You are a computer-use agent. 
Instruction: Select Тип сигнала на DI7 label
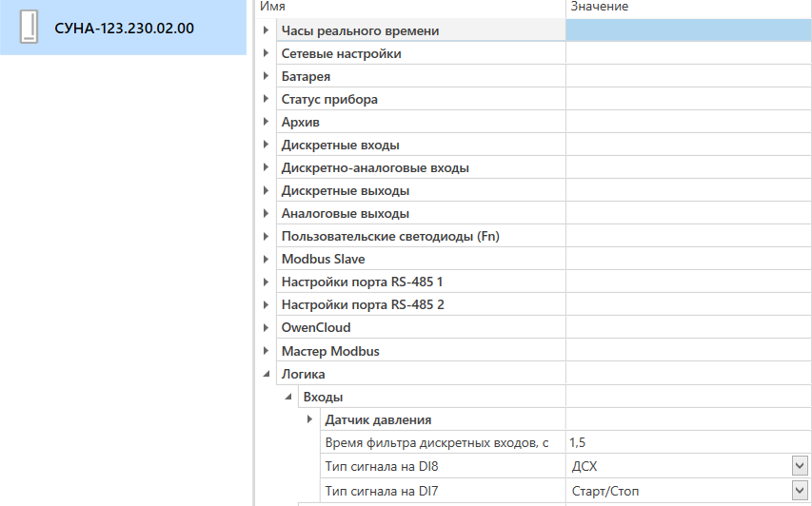pyautogui.click(x=382, y=491)
